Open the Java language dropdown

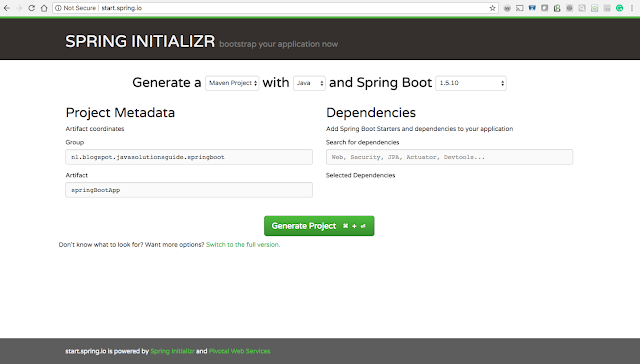pos(309,83)
